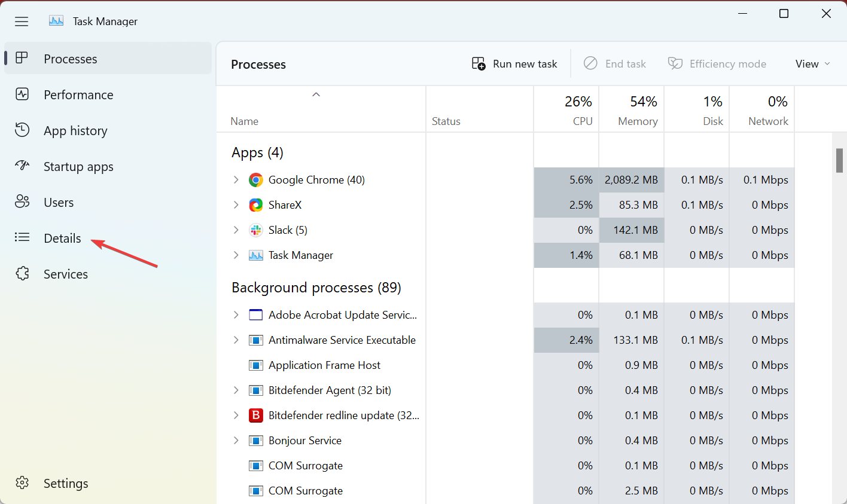Click the Bitdefender Agent process icon

coord(256,390)
